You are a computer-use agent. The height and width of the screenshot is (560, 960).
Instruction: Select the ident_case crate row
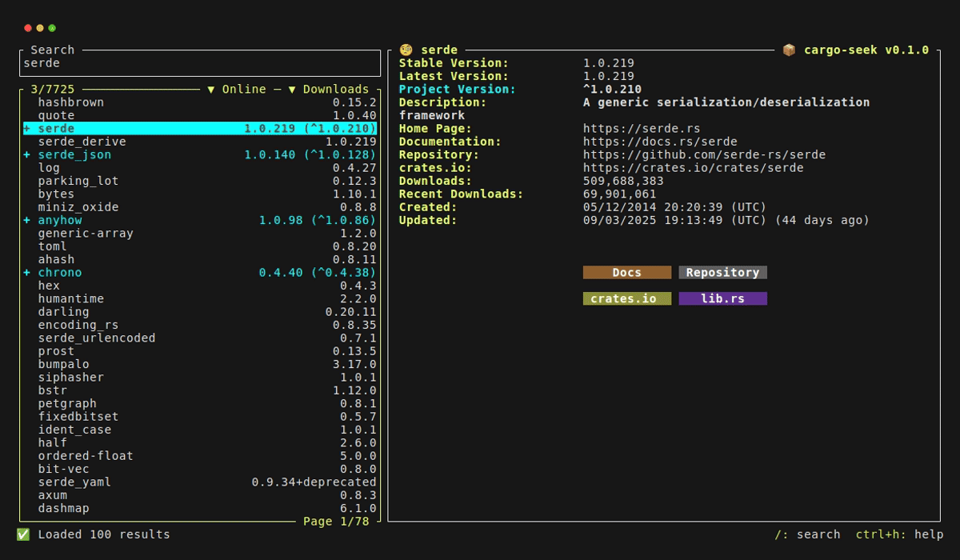(200, 430)
